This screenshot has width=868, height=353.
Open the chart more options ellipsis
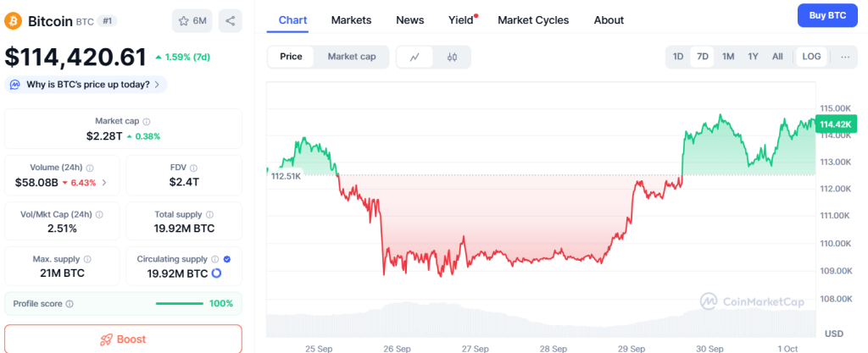coord(845,57)
